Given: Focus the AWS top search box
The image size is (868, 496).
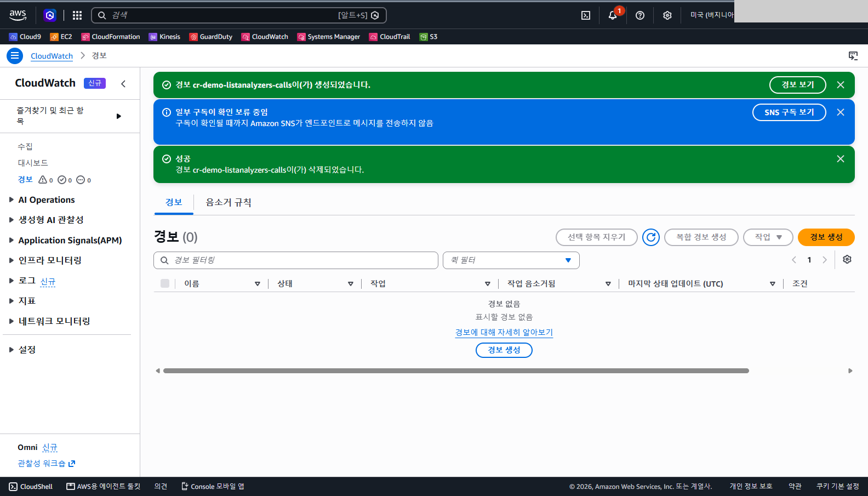Looking at the screenshot, I should click(239, 15).
